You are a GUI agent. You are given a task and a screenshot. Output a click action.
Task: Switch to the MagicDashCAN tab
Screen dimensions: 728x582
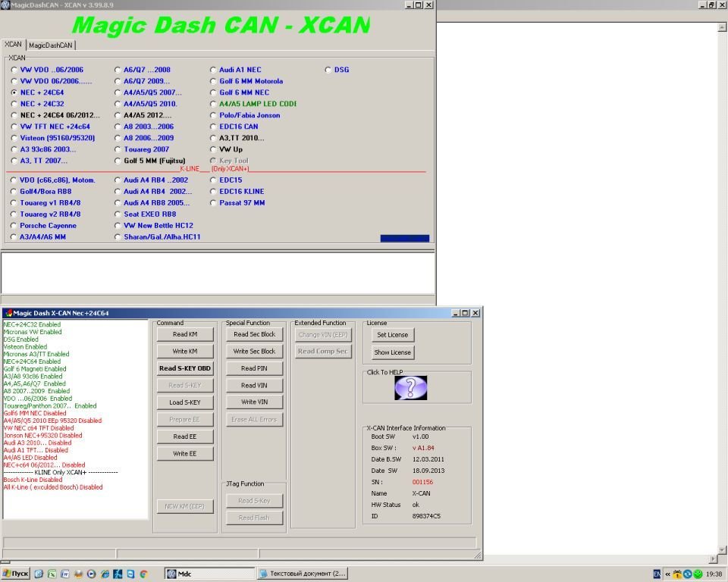tap(51, 45)
